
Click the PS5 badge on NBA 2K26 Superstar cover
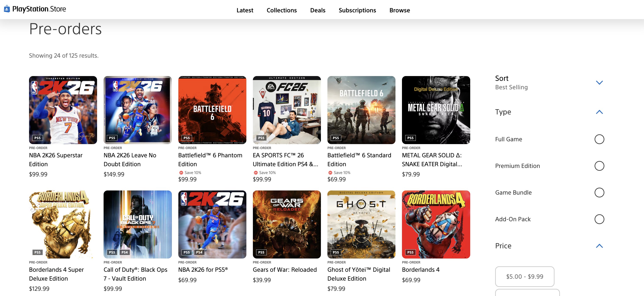click(x=37, y=138)
